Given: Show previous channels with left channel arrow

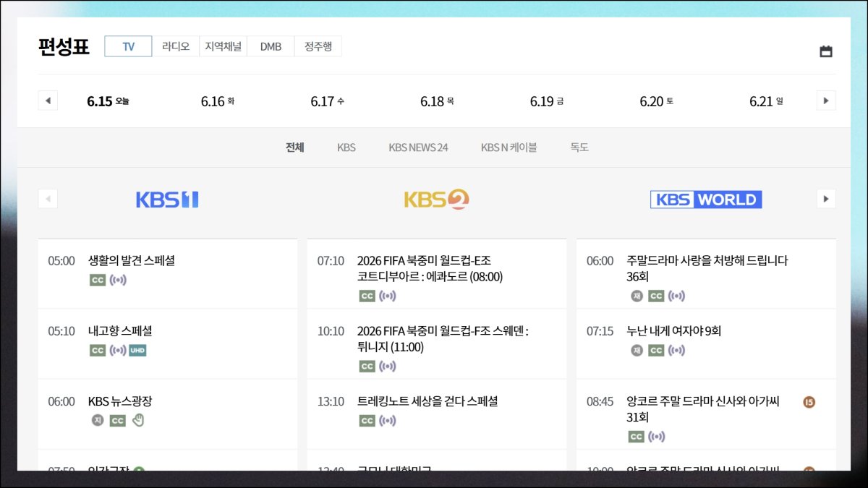Looking at the screenshot, I should (48, 199).
